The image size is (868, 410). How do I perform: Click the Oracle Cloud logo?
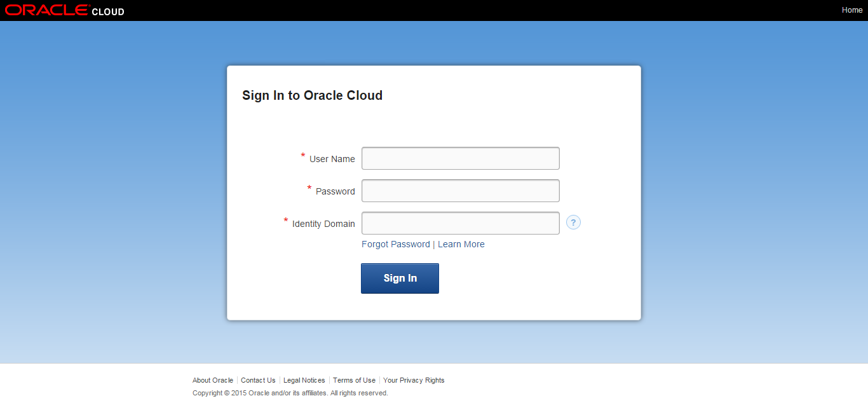point(65,10)
